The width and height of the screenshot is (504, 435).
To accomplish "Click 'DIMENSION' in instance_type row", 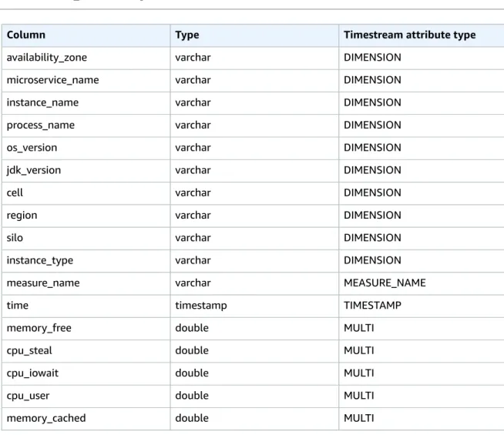I will pyautogui.click(x=372, y=261).
